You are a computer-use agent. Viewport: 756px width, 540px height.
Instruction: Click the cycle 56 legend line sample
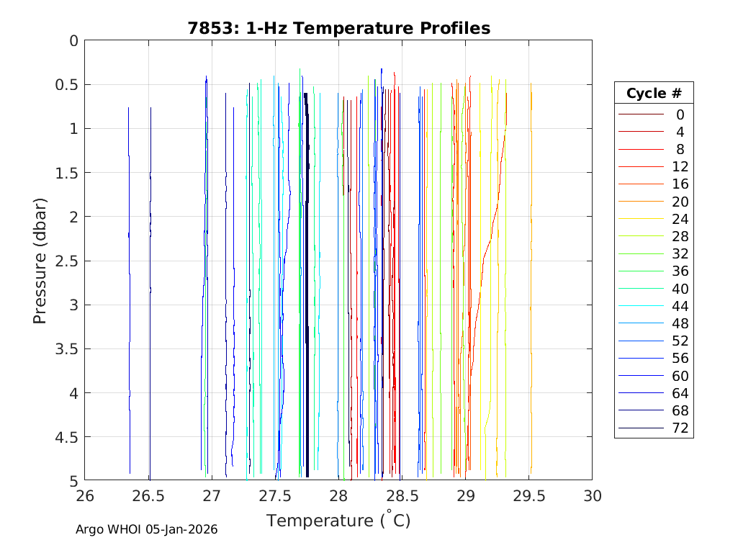641,359
